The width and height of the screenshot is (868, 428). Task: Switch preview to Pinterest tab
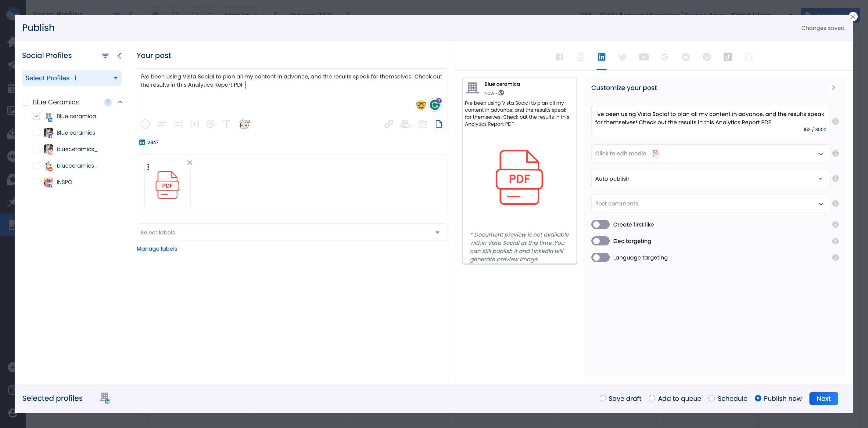click(707, 57)
